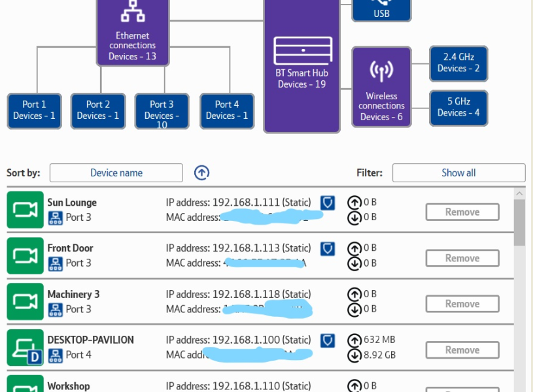Open the Filter Show all dropdown
This screenshot has height=392, width=533.
(458, 173)
